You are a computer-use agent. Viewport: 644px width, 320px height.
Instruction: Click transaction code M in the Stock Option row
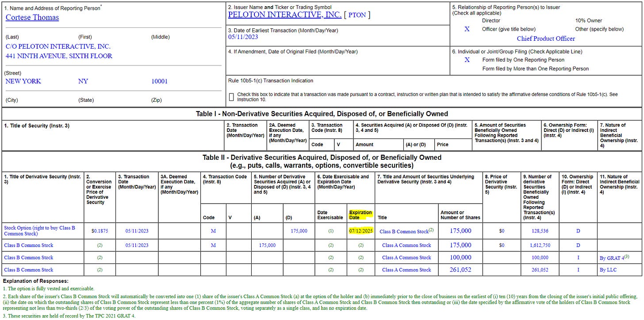[x=213, y=231]
